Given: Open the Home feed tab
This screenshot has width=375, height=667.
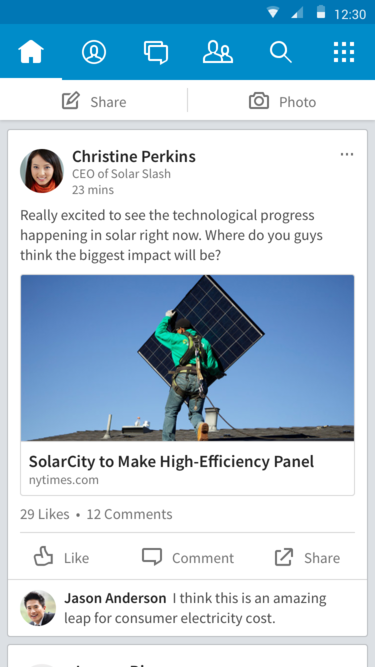Looking at the screenshot, I should click(31, 52).
